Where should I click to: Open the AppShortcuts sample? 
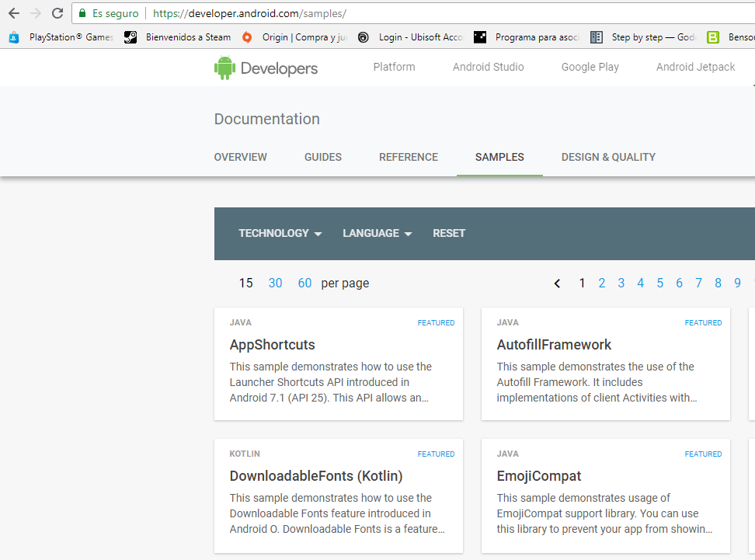(x=273, y=344)
